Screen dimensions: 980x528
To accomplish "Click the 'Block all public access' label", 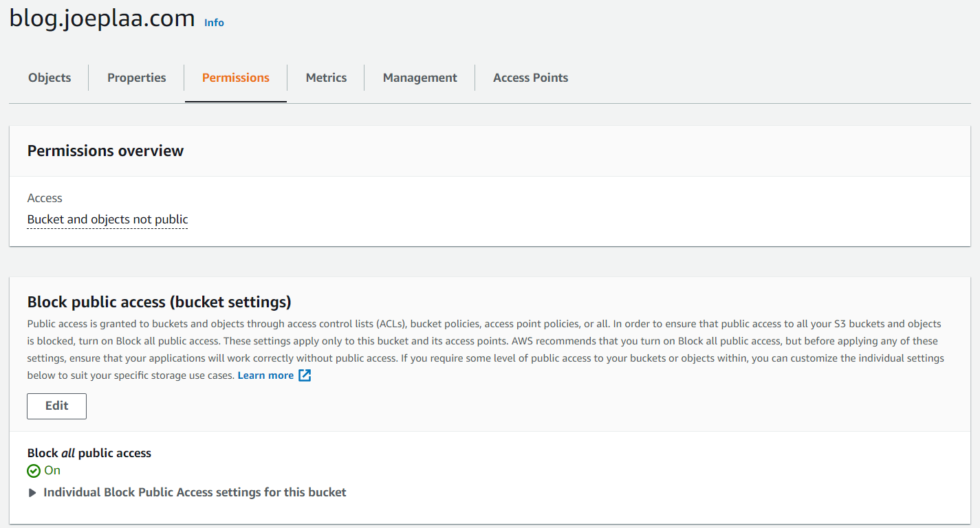I will (89, 453).
